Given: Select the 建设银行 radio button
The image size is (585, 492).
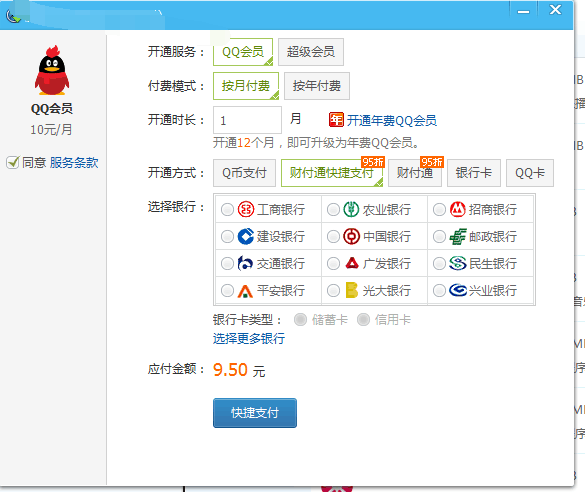Looking at the screenshot, I should tap(227, 236).
